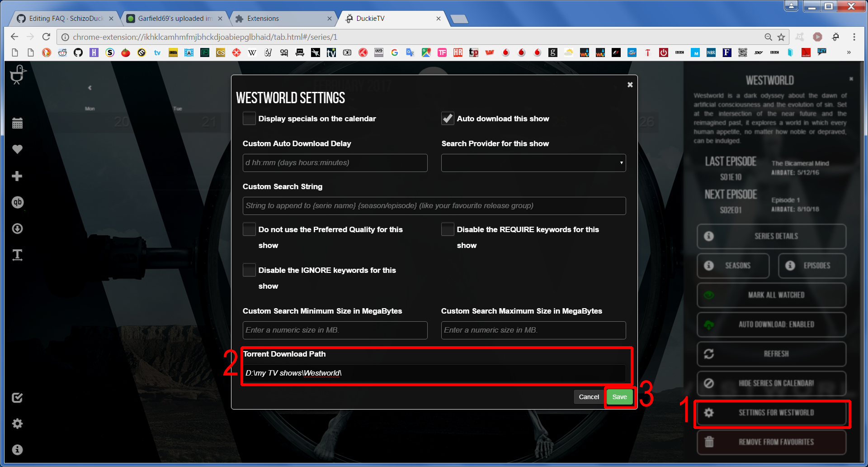Viewport: 868px width, 467px height.
Task: Open the IMDb bookmark icon
Action: click(x=173, y=52)
